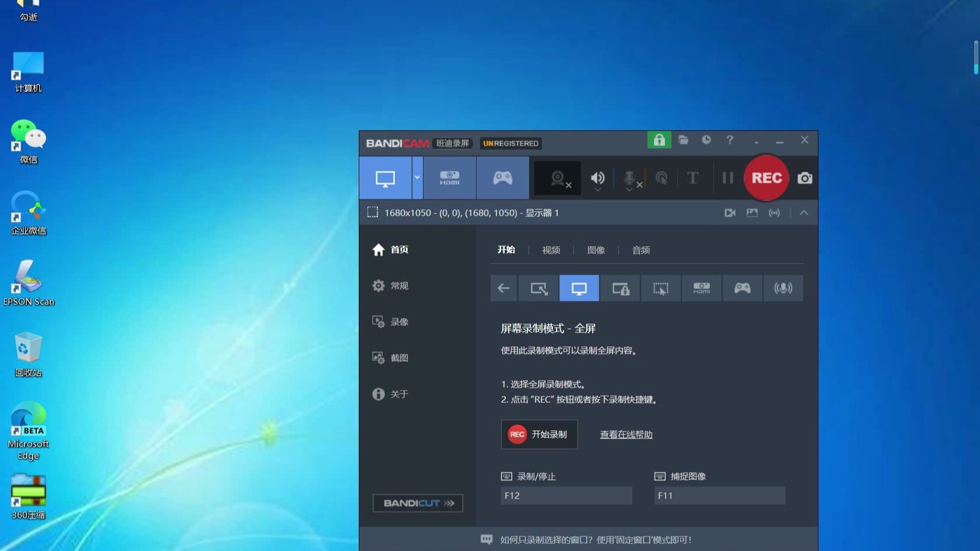980x551 pixels.
Task: Select HDMI device mode icon in mode row
Action: [x=702, y=288]
